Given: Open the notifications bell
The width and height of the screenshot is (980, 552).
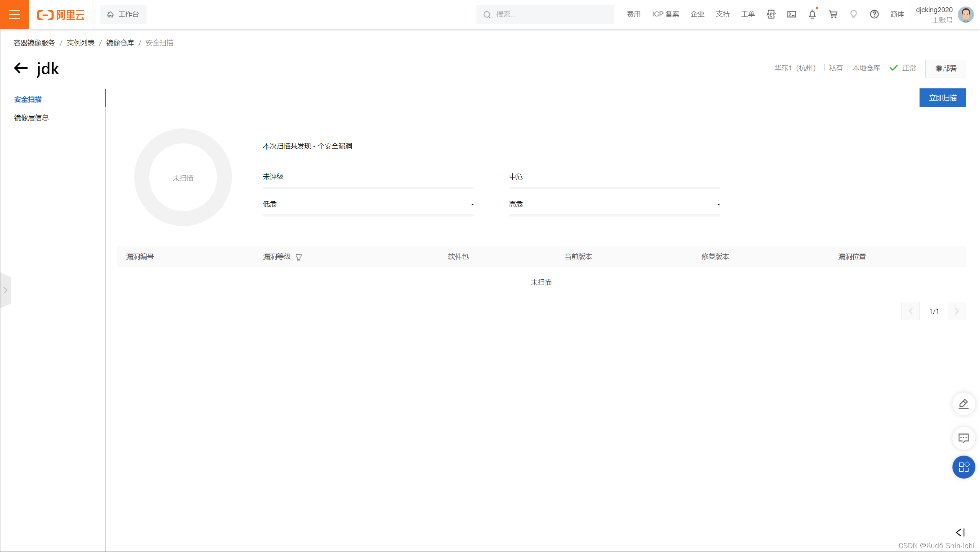Looking at the screenshot, I should tap(812, 15).
